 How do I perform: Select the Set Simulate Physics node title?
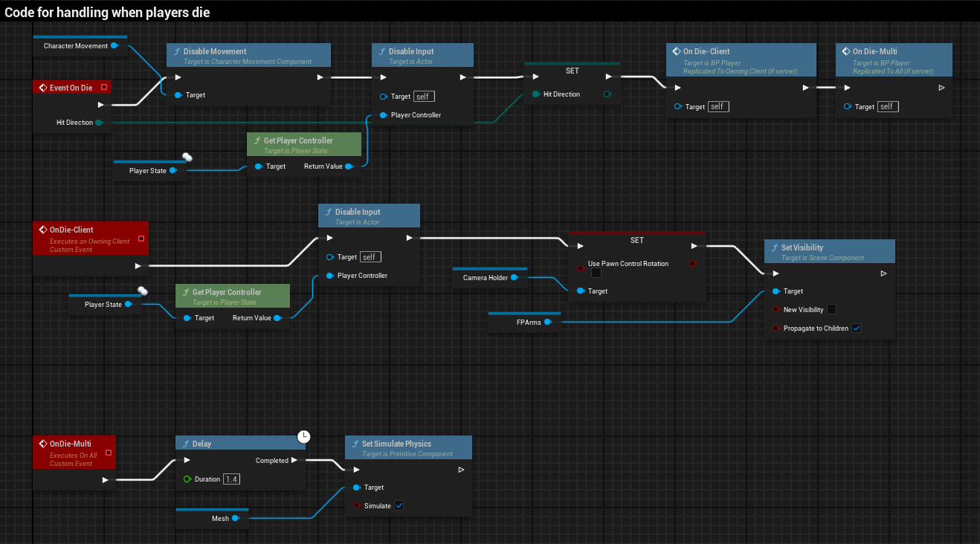click(x=396, y=444)
